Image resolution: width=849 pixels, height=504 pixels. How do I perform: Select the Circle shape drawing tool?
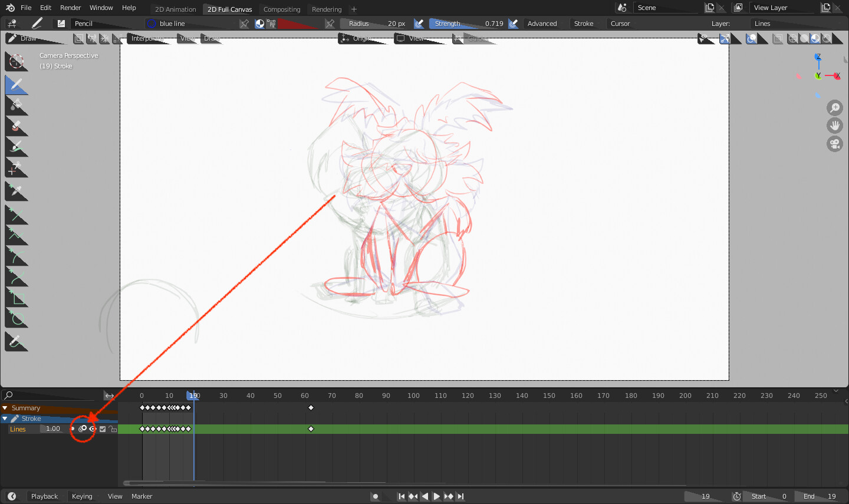(x=17, y=318)
